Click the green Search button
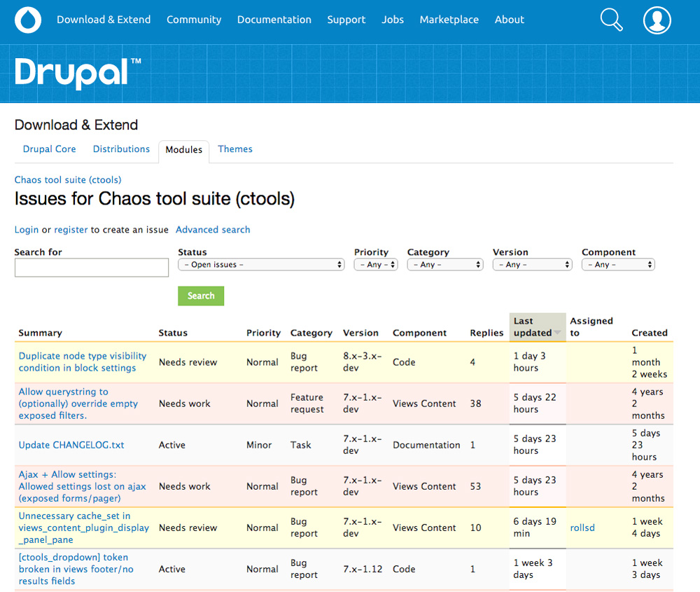700x592 pixels. (x=201, y=296)
